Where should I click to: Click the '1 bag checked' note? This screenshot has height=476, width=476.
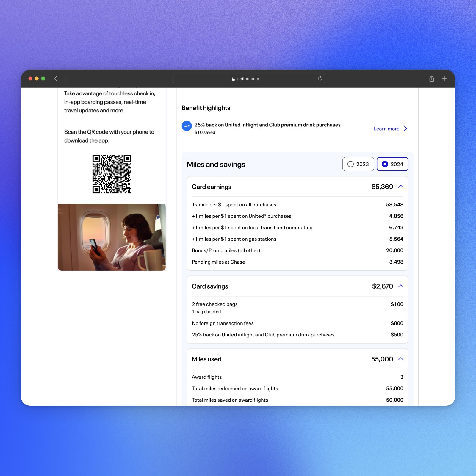coord(206,312)
